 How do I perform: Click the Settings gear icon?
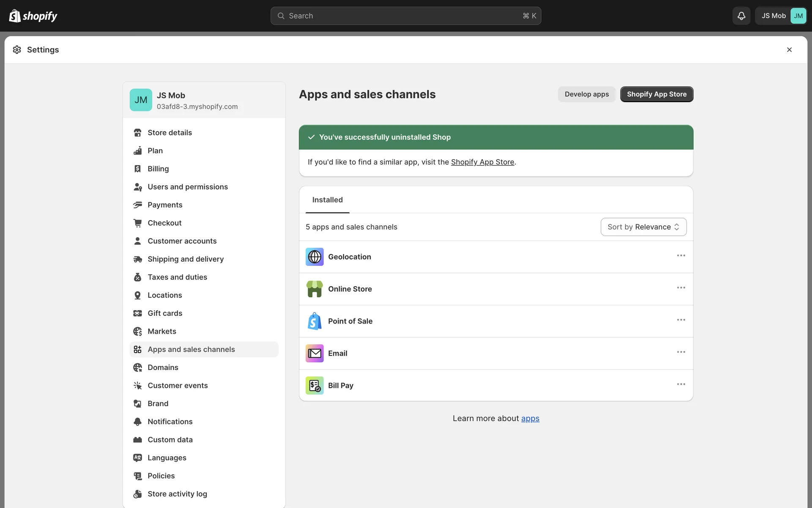[17, 50]
